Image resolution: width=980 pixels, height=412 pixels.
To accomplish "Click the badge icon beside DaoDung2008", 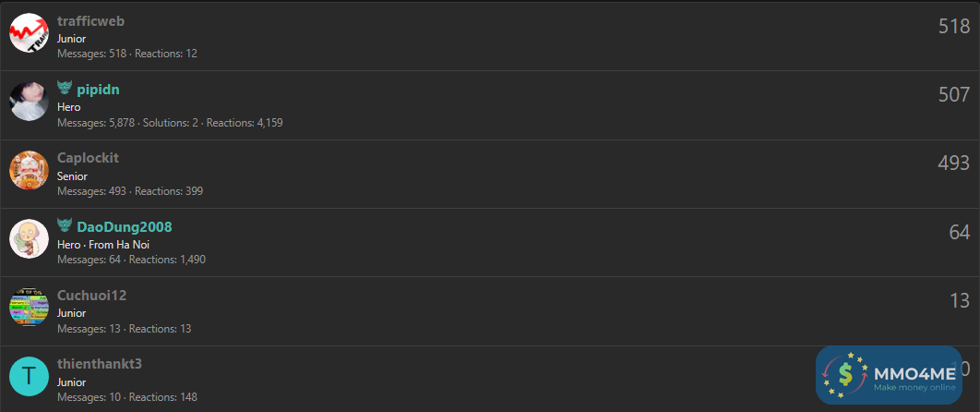I will click(65, 225).
